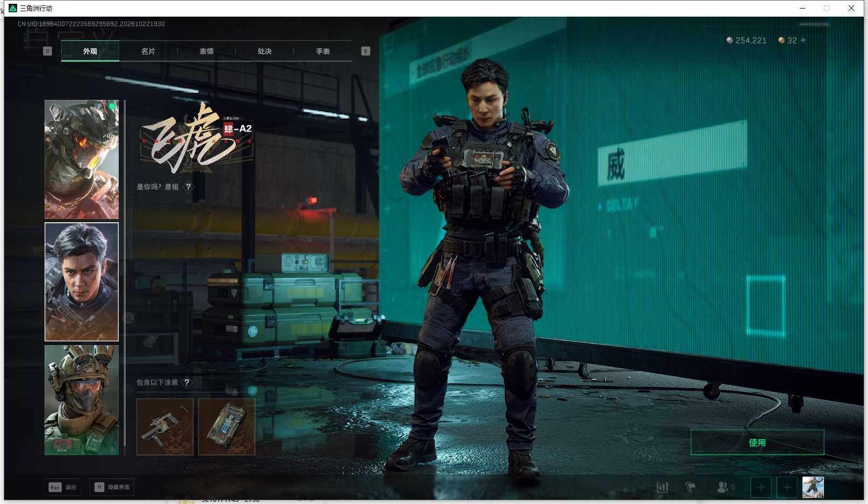Add teammate in first empty plus slot

click(x=761, y=487)
